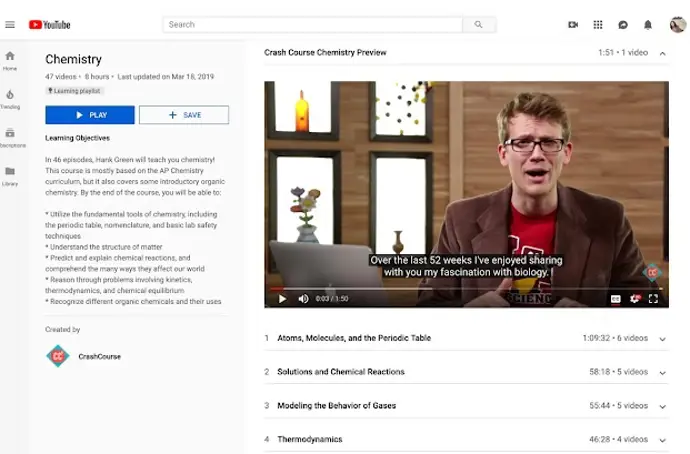Collapse the Crash Course Chemistry Preview section

click(662, 53)
